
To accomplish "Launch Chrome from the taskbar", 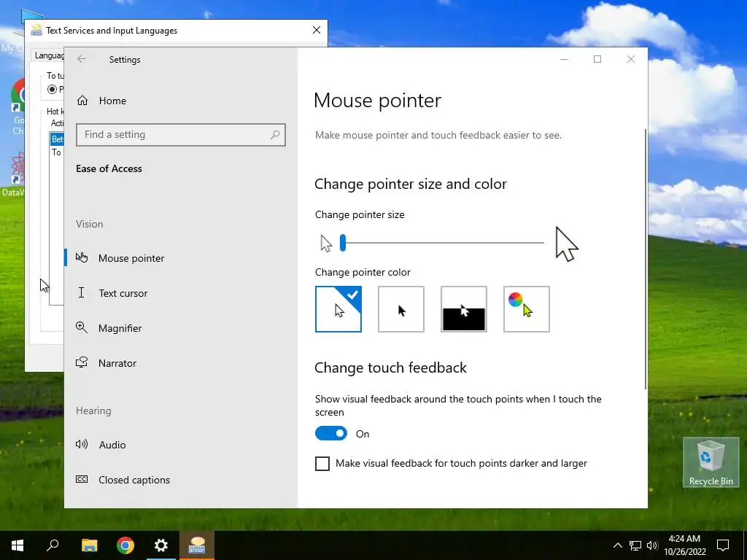I will click(x=125, y=545).
